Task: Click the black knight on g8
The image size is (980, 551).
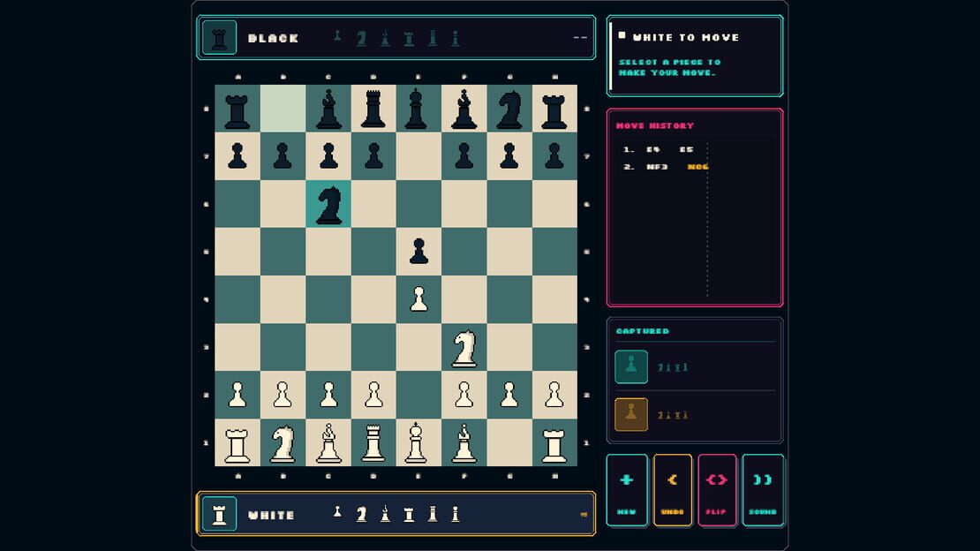Action: [x=509, y=109]
